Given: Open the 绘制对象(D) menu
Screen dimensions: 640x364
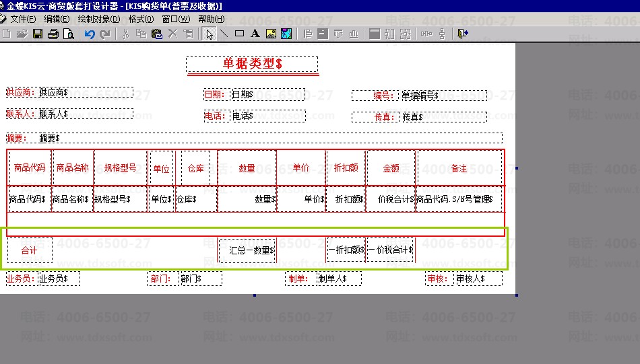Looking at the screenshot, I should 99,19.
